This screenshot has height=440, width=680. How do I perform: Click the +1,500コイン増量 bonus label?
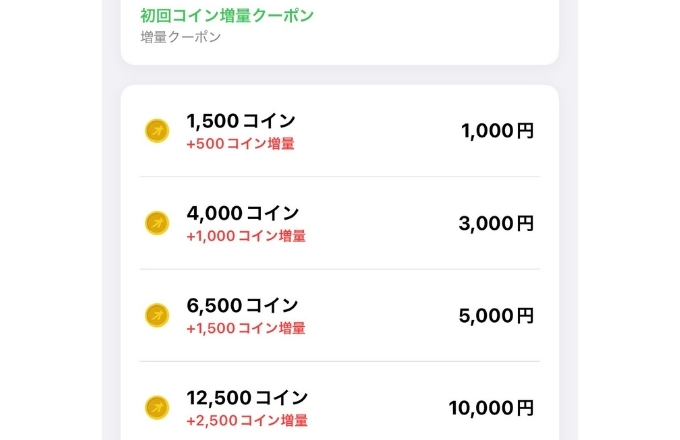point(246,328)
